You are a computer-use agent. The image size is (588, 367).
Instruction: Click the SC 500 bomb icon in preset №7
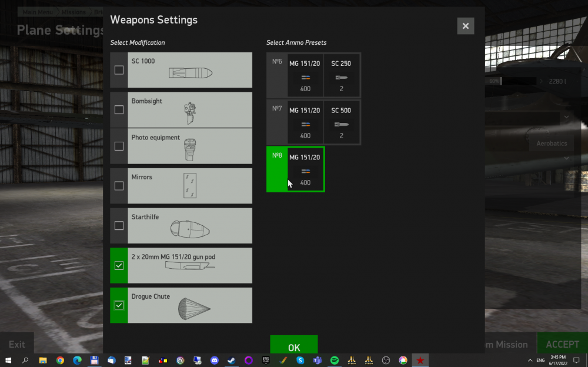[341, 124]
